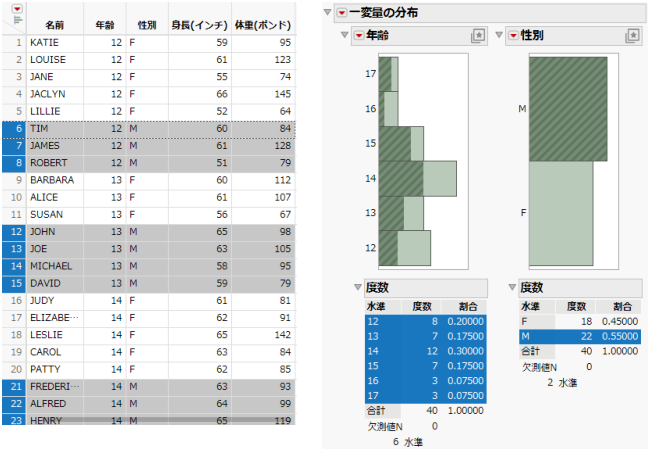Select row number 1 for KATIE
650x451 pixels.
click(14, 43)
